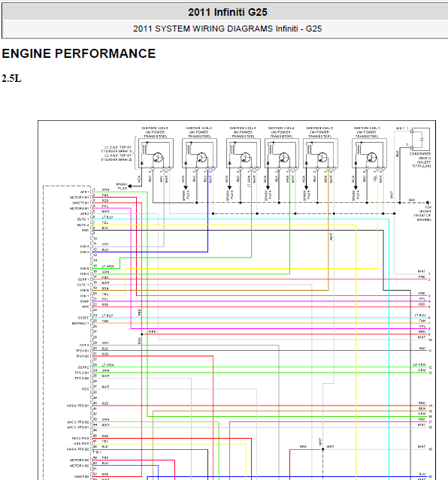This screenshot has height=480, width=448.
Task: Click the vertical cyan LT BLU wire
Action: pyautogui.click(x=389, y=349)
